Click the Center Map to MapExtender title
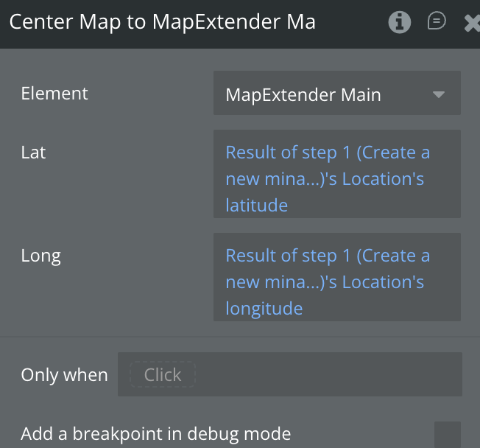The height and width of the screenshot is (448, 480). click(163, 22)
